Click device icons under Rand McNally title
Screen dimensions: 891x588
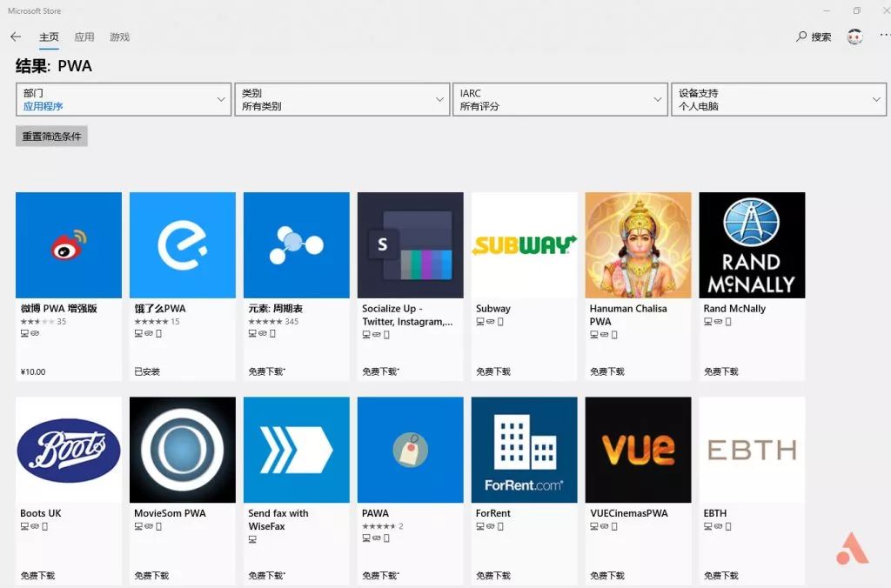(x=717, y=322)
